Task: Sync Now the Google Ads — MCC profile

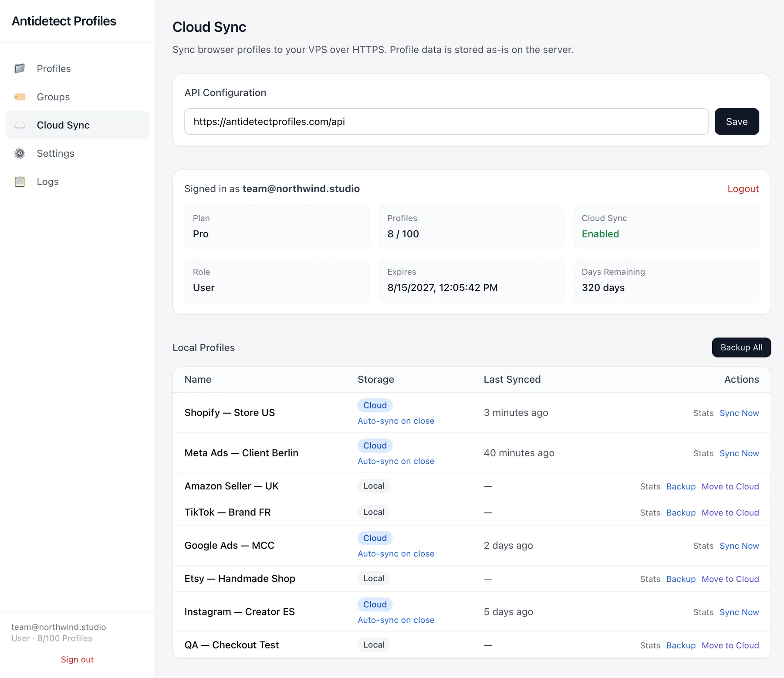Action: point(739,546)
